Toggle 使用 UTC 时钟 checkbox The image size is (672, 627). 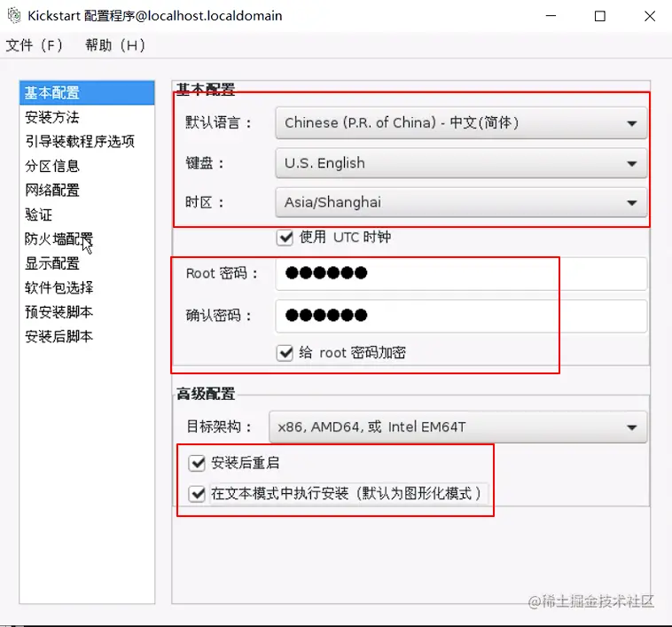click(x=285, y=238)
